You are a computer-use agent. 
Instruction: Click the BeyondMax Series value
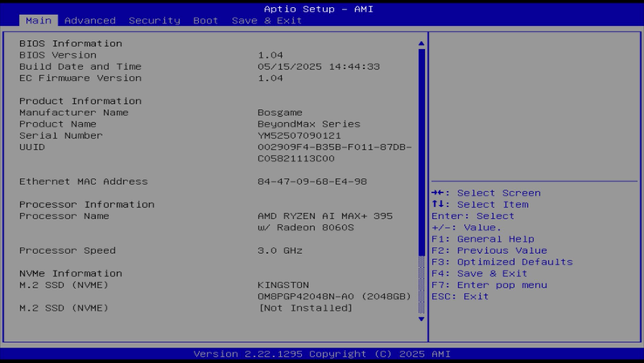pyautogui.click(x=309, y=124)
